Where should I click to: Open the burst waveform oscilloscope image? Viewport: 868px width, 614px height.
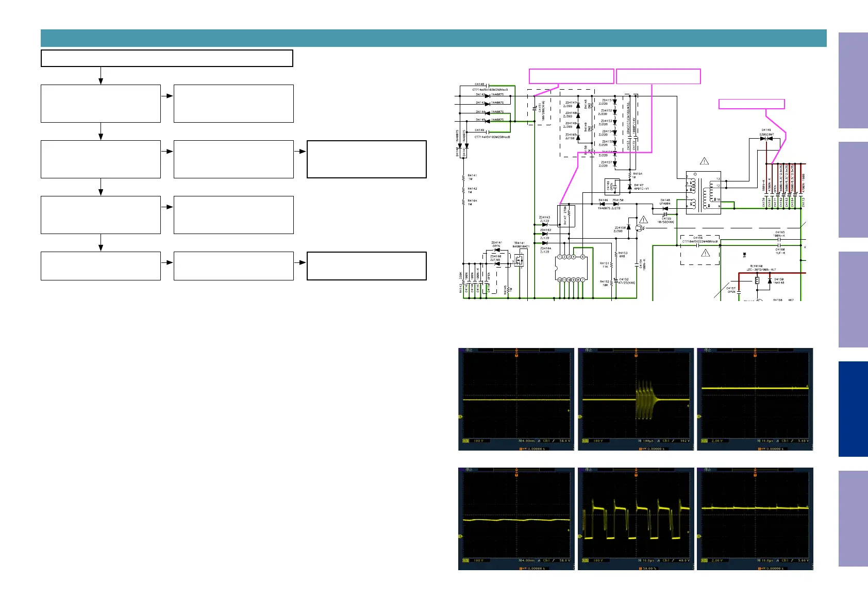[636, 399]
